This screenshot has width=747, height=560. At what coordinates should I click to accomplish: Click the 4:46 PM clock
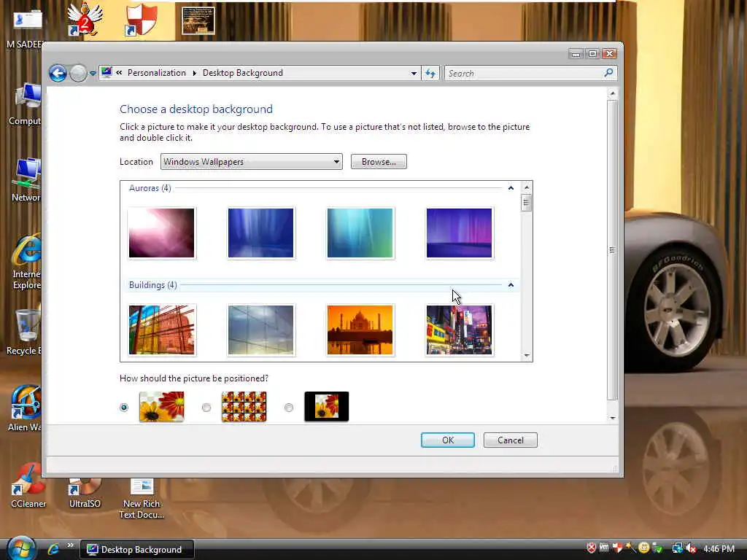(719, 549)
